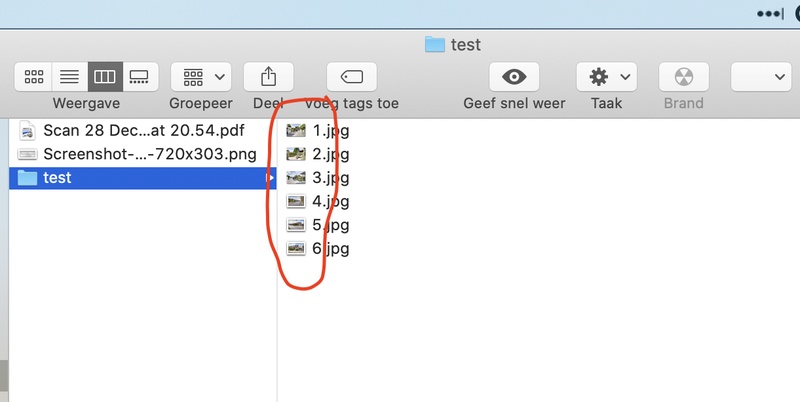
Task: Select file 2.jpg
Action: 330,154
